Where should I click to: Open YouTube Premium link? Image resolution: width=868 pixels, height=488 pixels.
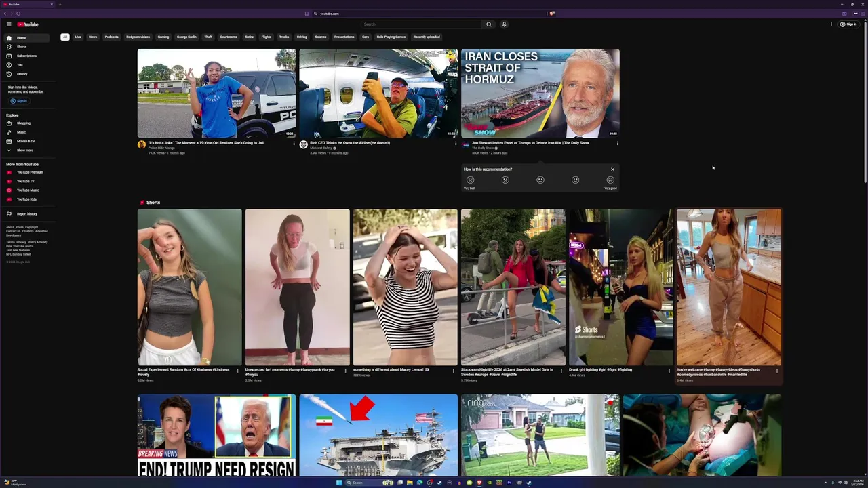(25, 172)
